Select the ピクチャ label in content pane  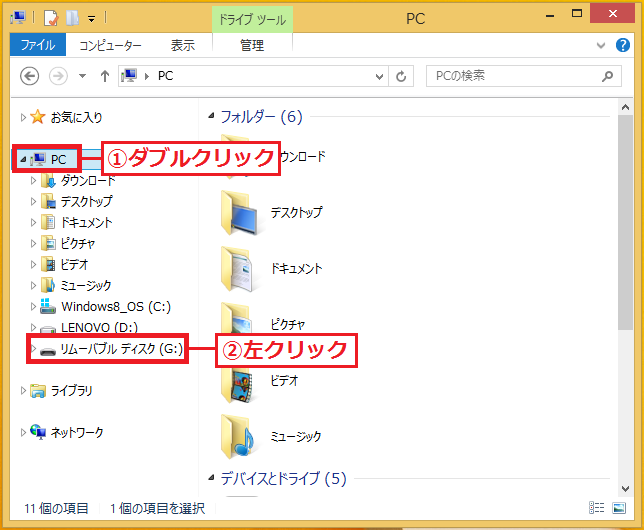[288, 325]
